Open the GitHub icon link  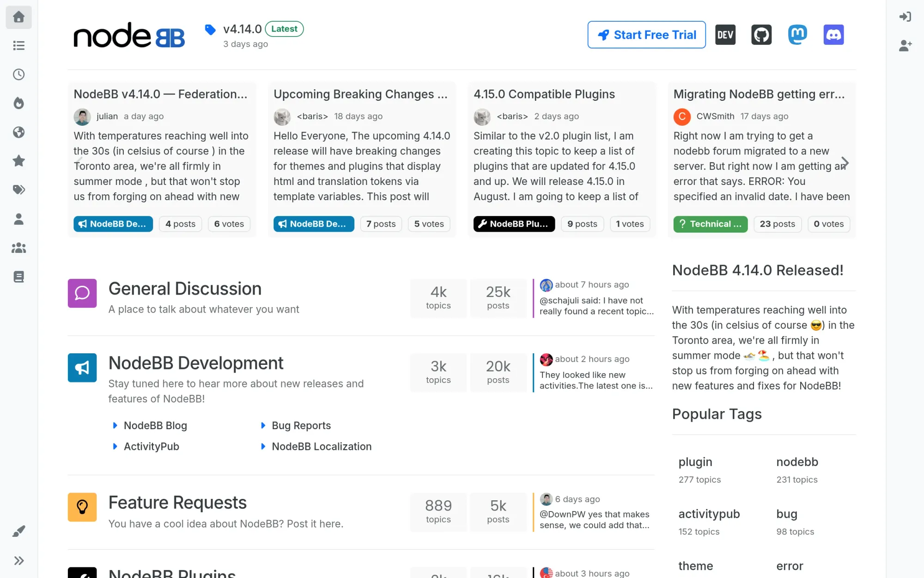[x=761, y=35]
